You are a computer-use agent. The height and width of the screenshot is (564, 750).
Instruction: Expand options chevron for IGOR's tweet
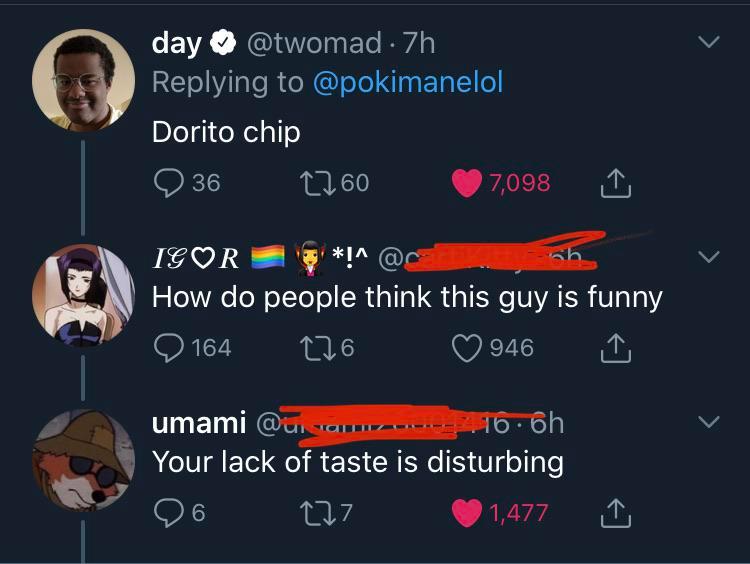tap(708, 257)
